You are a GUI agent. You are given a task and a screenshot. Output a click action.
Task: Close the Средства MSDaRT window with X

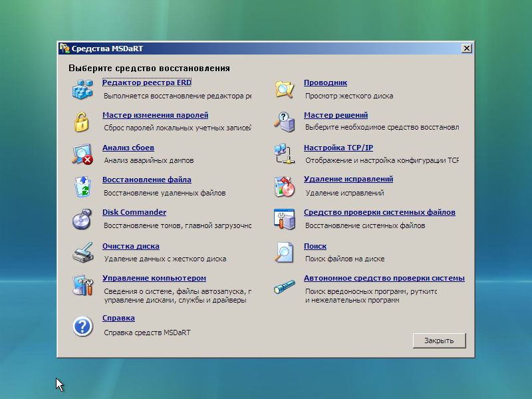coord(466,49)
